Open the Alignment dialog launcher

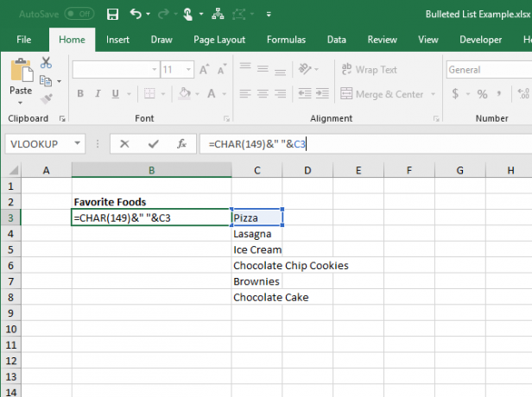pyautogui.click(x=436, y=118)
